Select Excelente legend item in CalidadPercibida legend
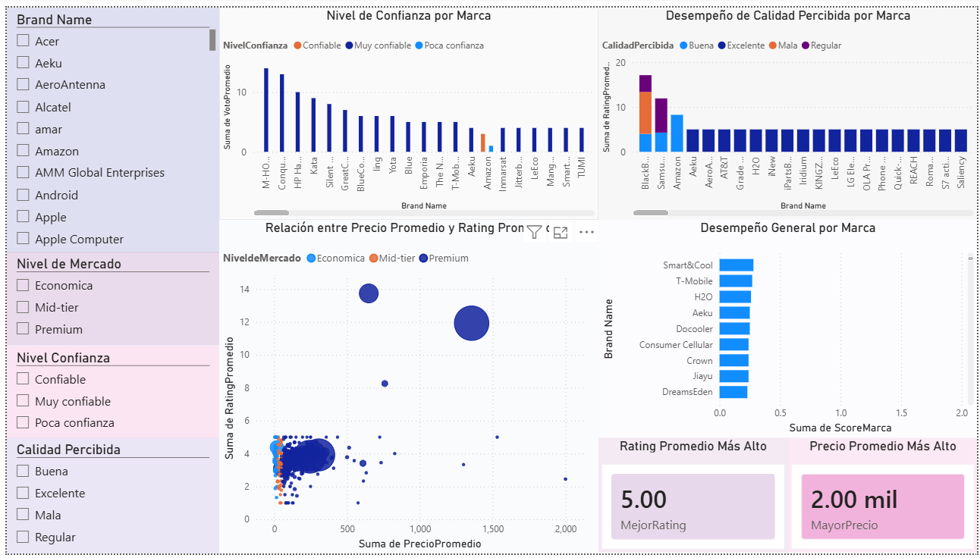980x558 pixels. pos(741,45)
